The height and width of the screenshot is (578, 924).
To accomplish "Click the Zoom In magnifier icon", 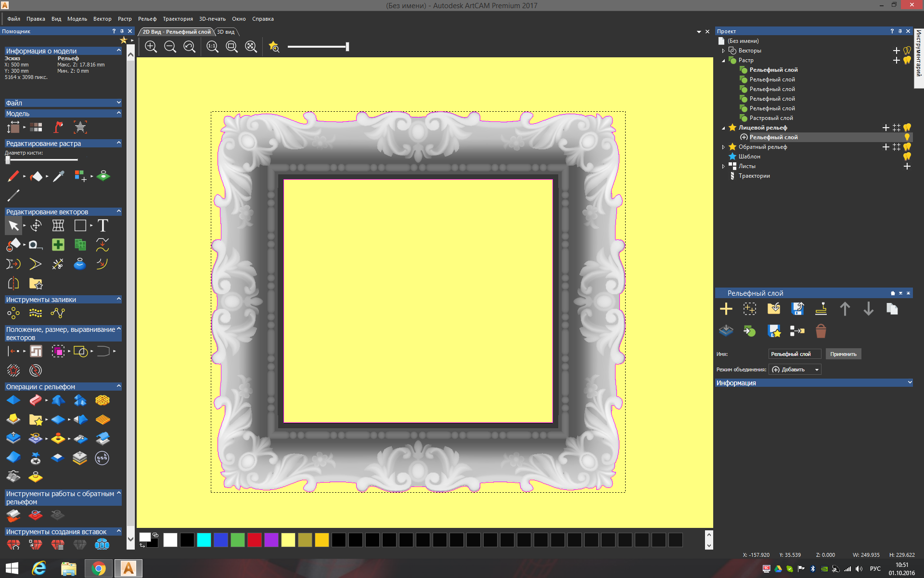I will pos(151,47).
